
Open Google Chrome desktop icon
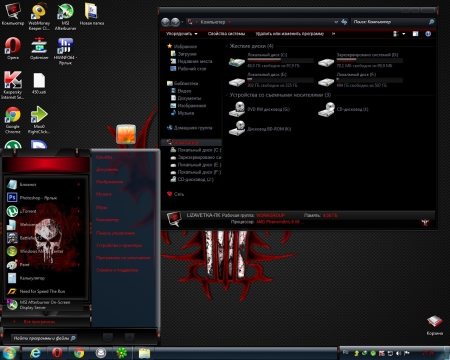(x=13, y=120)
